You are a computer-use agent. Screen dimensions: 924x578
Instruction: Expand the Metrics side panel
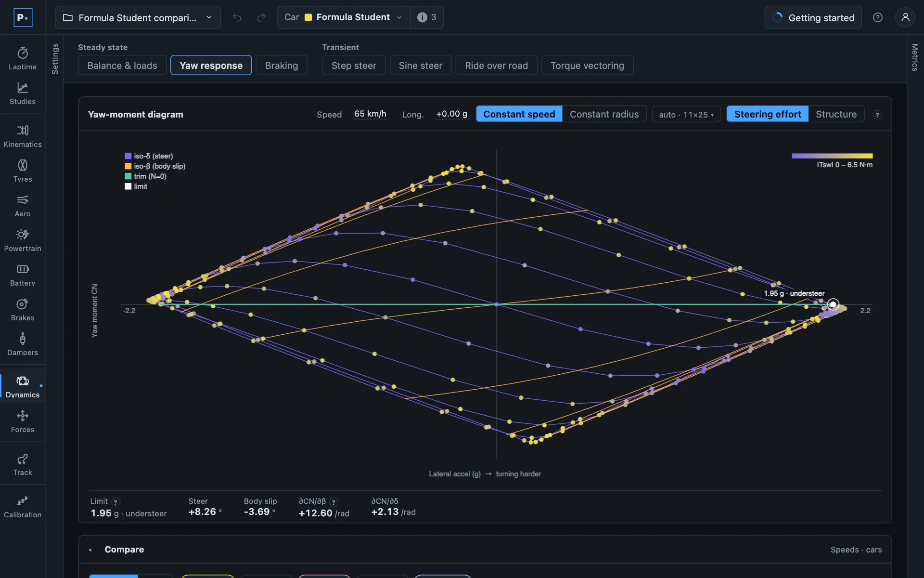pos(915,58)
